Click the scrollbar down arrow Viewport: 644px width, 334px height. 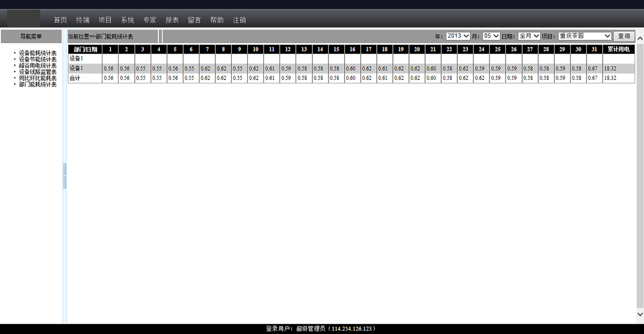(639, 314)
